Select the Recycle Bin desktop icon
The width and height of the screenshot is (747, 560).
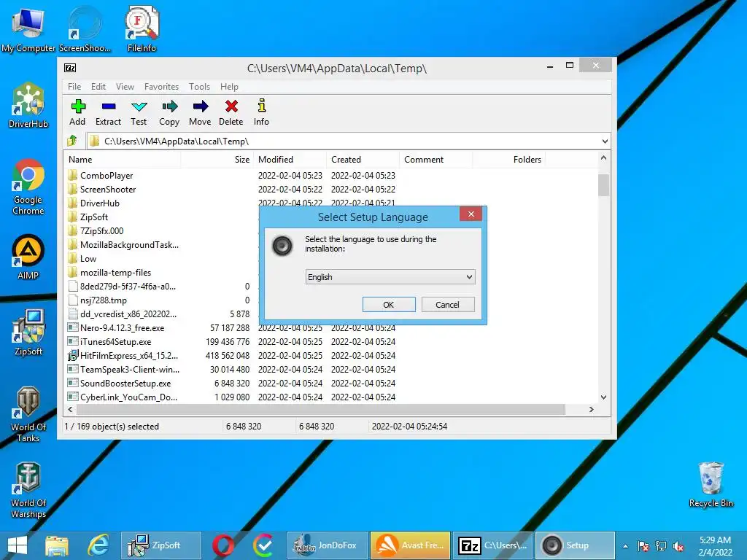pos(711,485)
